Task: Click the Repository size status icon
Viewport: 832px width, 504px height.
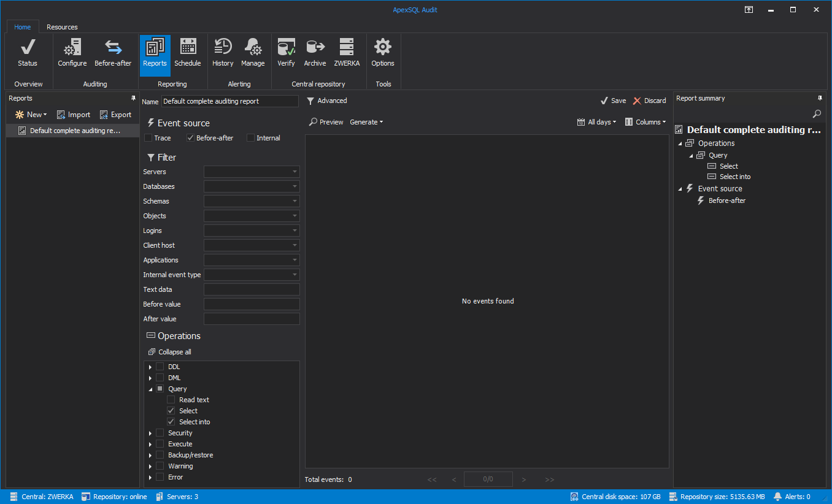Action: 673,497
